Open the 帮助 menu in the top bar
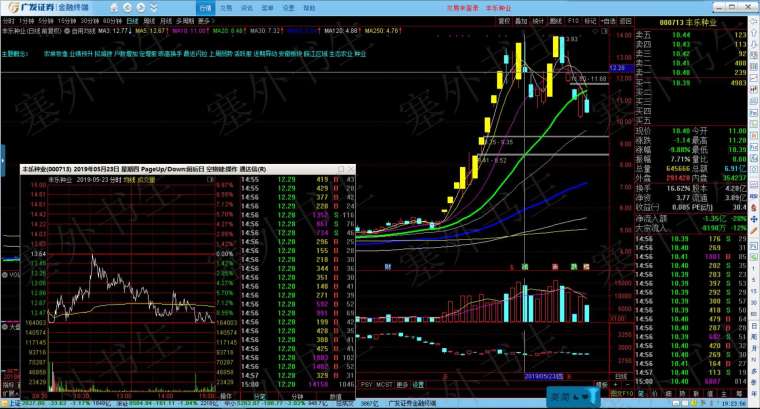Viewport: 760px width, 409px height. pyautogui.click(x=309, y=8)
